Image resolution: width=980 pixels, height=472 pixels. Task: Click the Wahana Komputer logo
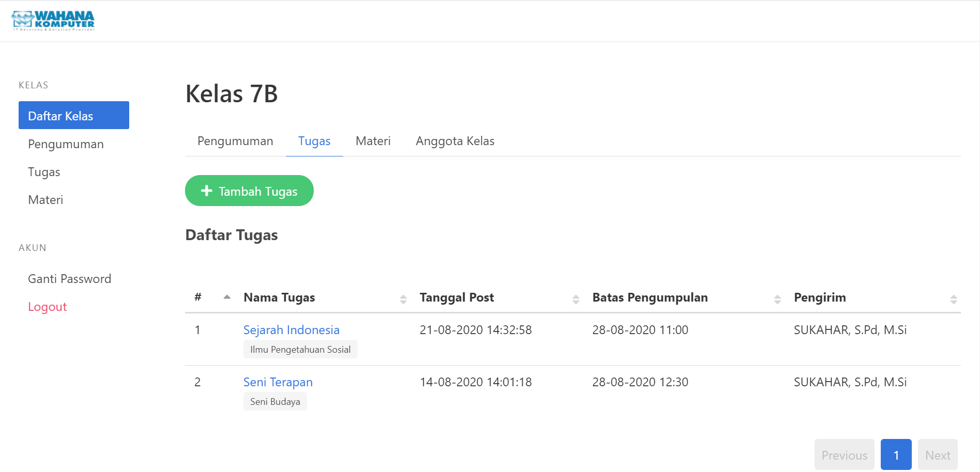53,20
